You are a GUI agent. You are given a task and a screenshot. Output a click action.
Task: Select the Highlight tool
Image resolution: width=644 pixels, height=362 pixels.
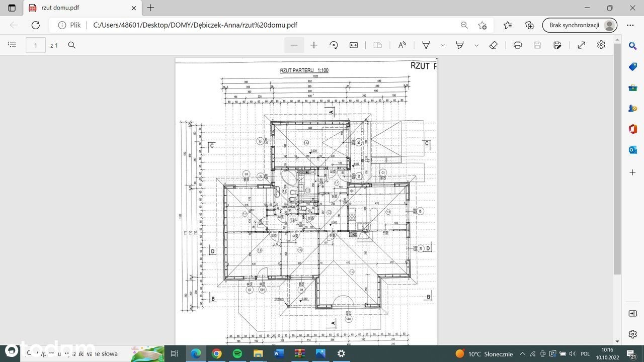click(459, 45)
